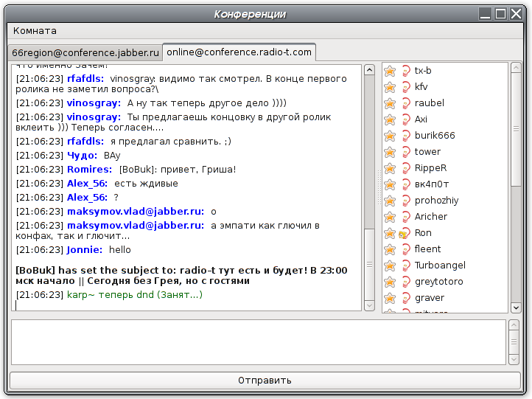Image resolution: width=532 pixels, height=399 pixels.
Task: Click the status icon beside kfv
Action: click(405, 87)
